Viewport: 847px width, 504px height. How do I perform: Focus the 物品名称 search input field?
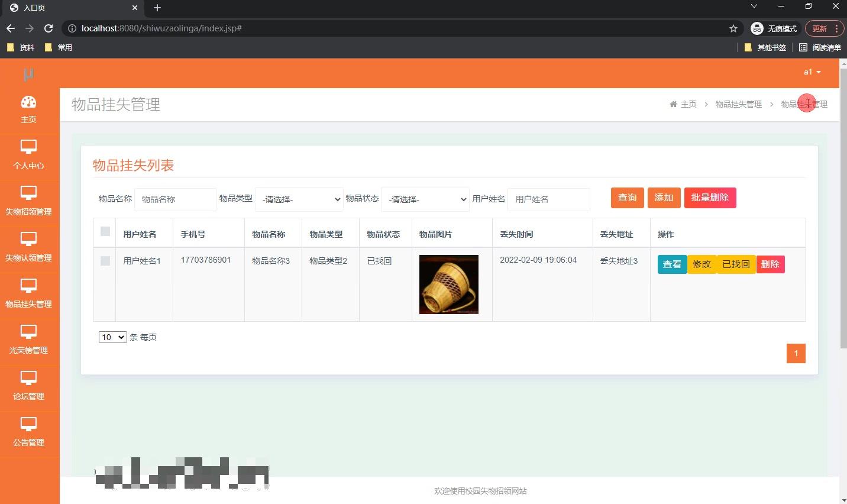pos(175,199)
